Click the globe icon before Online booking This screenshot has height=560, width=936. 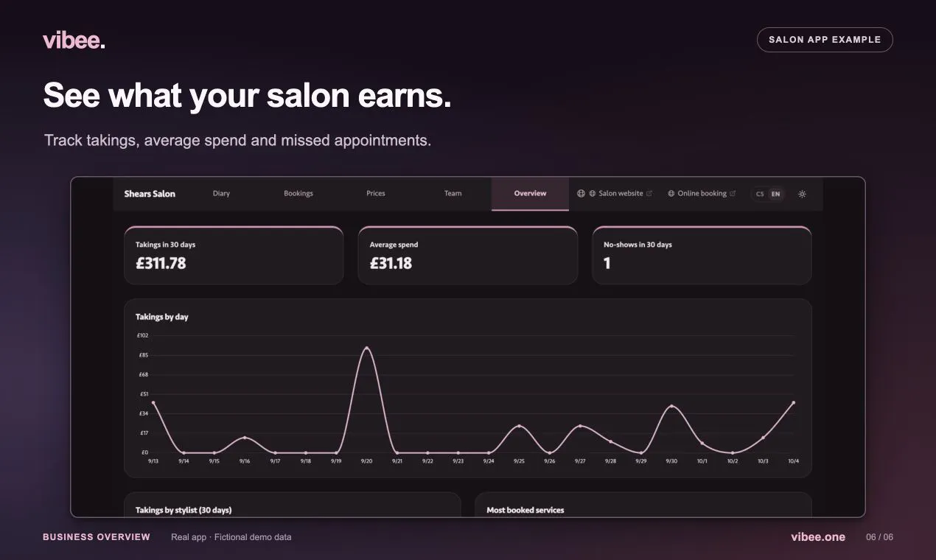pos(671,194)
